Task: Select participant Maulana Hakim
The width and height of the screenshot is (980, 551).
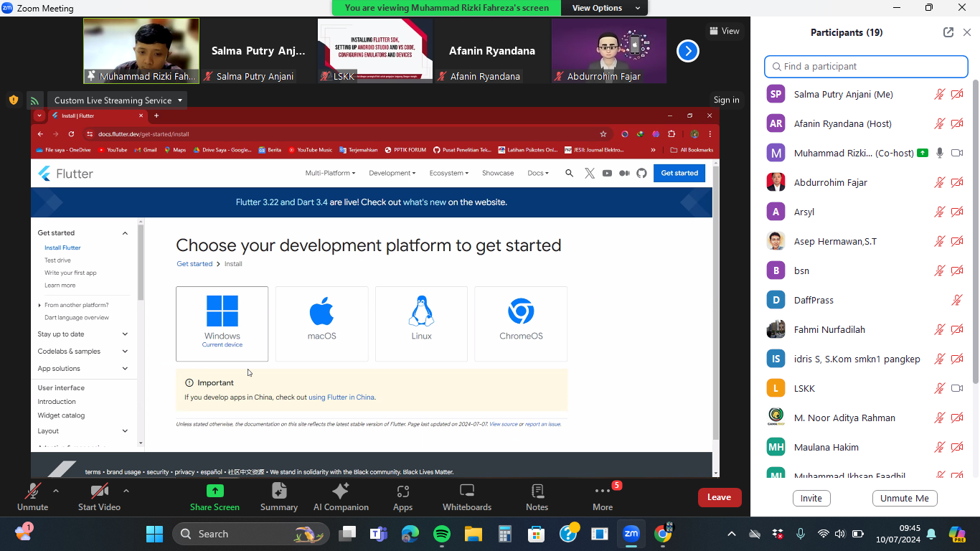Action: pos(864,447)
